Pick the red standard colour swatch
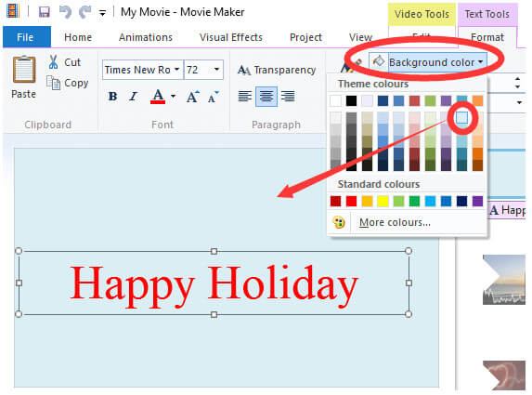The width and height of the screenshot is (532, 395). coord(351,201)
